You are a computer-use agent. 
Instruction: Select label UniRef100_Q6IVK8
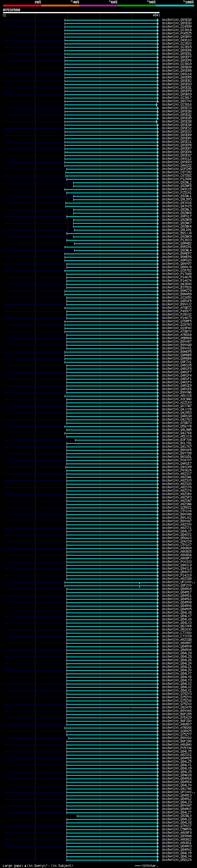click(177, 626)
